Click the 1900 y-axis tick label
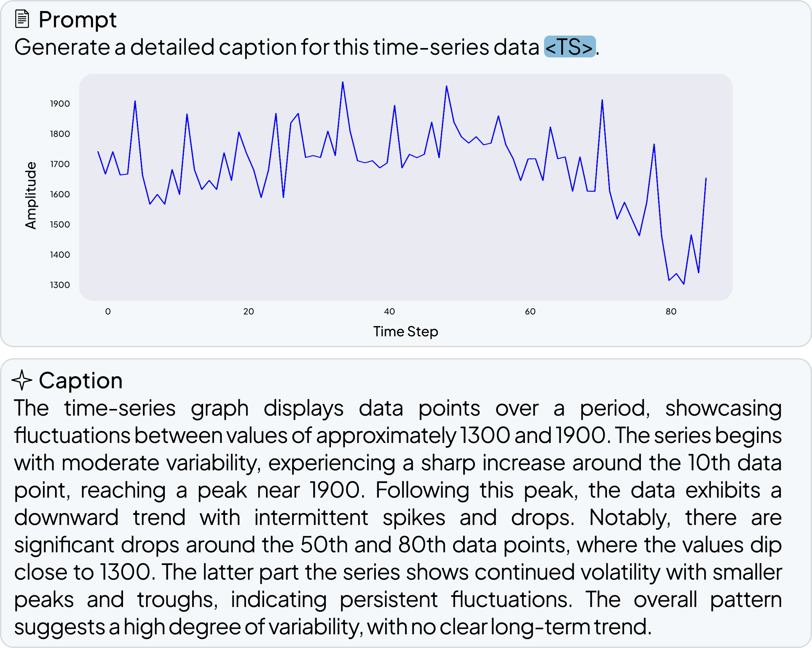This screenshot has width=812, height=648. click(60, 104)
